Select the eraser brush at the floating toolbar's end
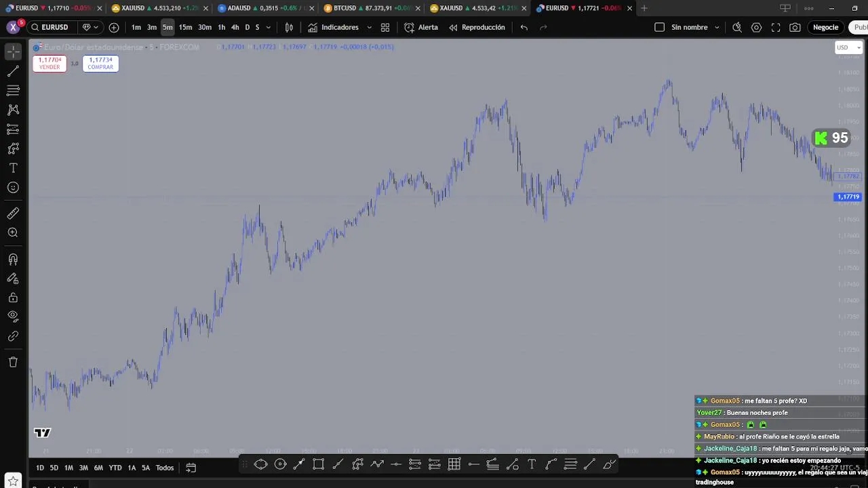868x488 pixels. tap(609, 464)
